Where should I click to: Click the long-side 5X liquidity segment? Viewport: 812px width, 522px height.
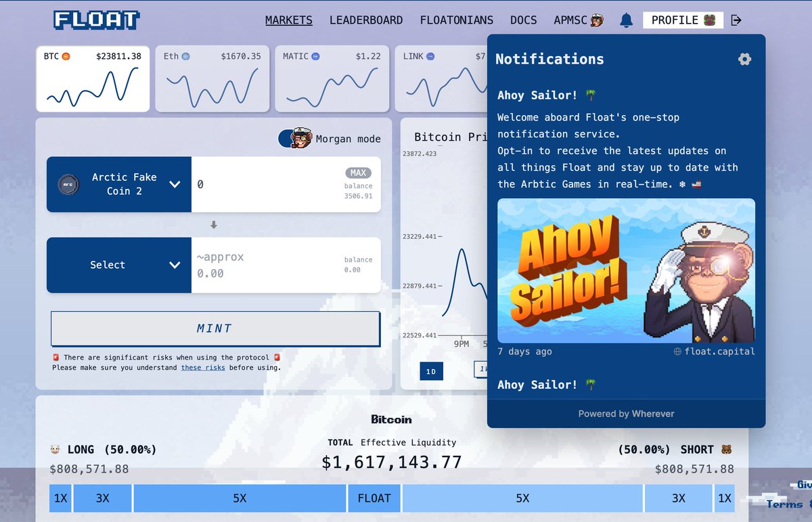[240, 498]
